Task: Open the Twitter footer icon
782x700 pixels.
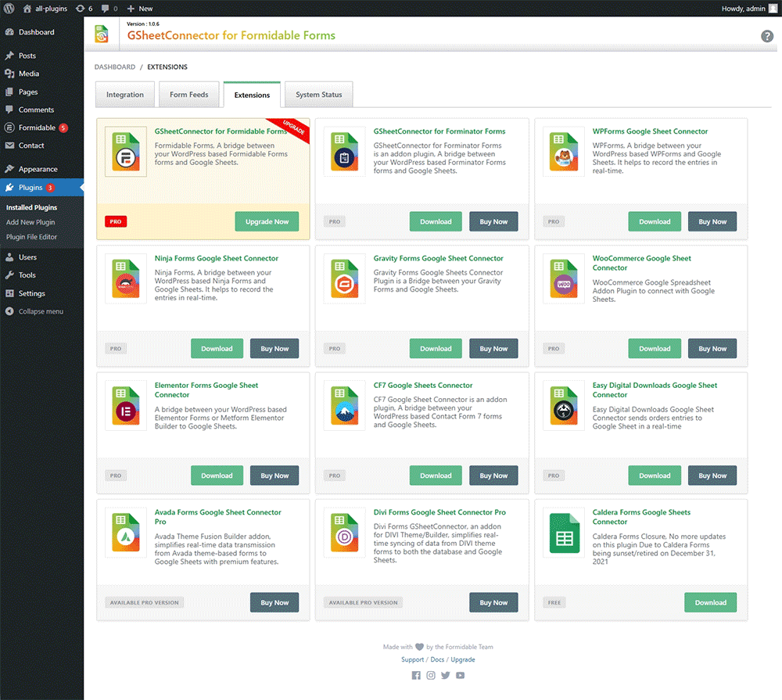Action: pos(446,675)
